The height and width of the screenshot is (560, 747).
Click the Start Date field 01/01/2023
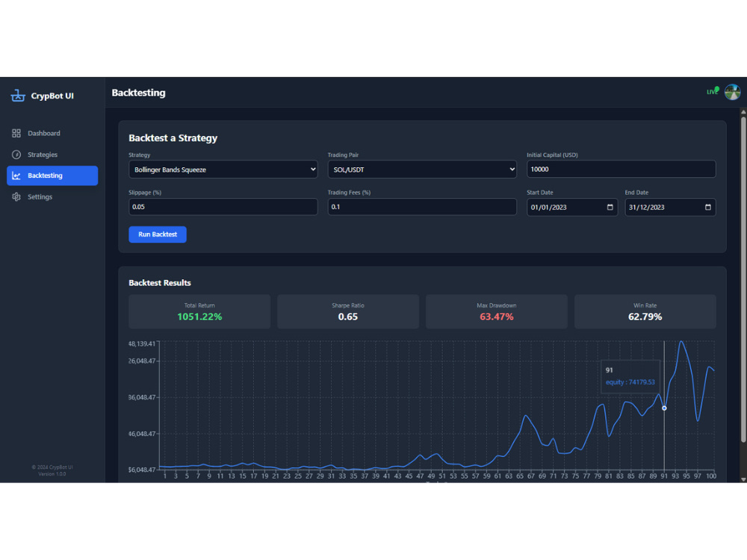click(572, 207)
